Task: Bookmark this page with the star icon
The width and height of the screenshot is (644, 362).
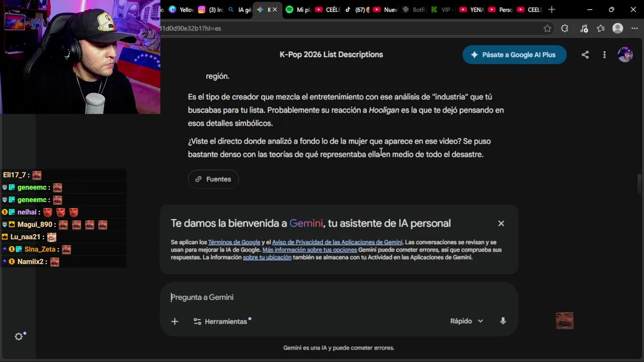Action: click(547, 29)
